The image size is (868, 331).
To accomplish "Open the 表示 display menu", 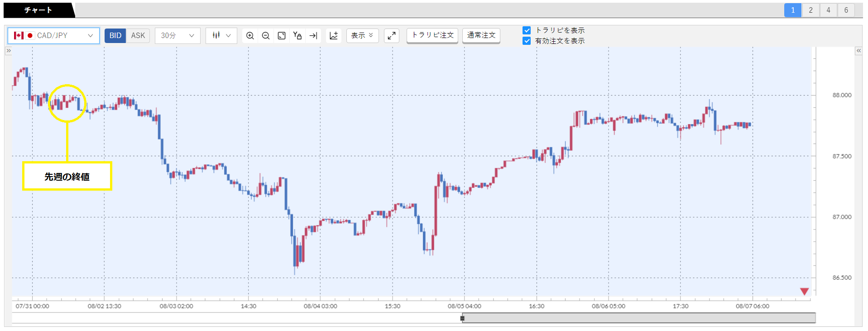I will [x=362, y=35].
